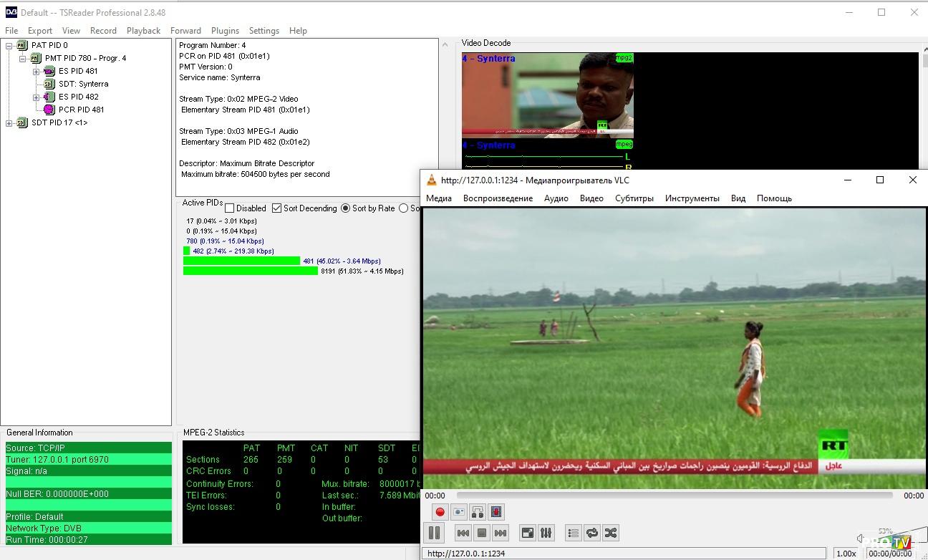Click the red Record button in VLC
Screen dimensions: 928x560
pos(440,511)
